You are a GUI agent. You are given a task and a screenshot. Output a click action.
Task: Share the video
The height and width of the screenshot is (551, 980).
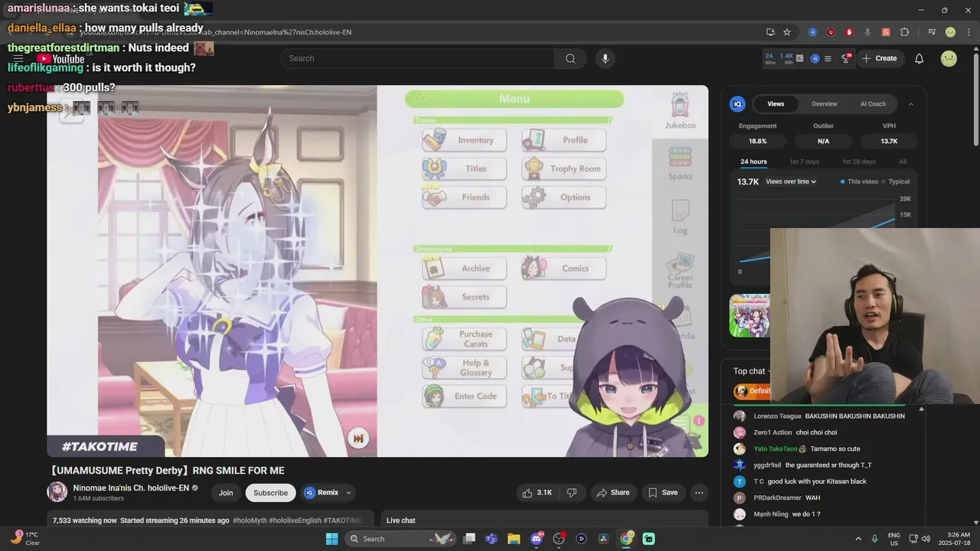[613, 493]
